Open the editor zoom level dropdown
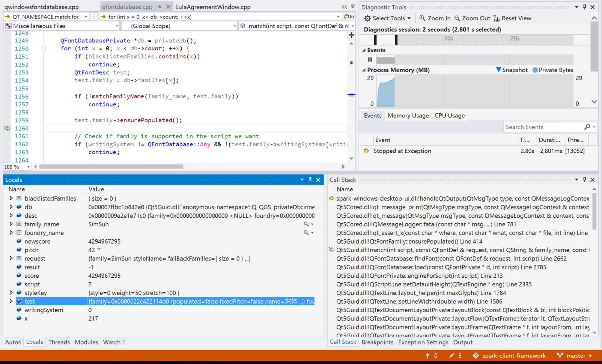The width and height of the screenshot is (602, 364). tap(28, 167)
